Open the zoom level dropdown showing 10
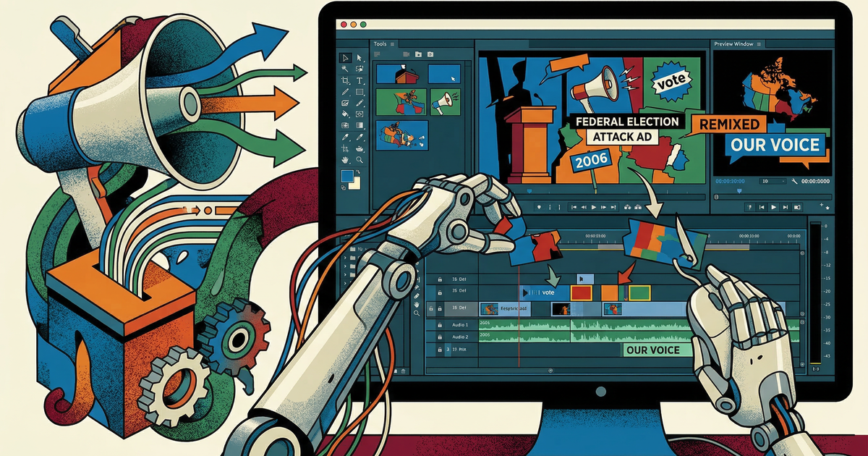This screenshot has width=868, height=456. pos(774,181)
